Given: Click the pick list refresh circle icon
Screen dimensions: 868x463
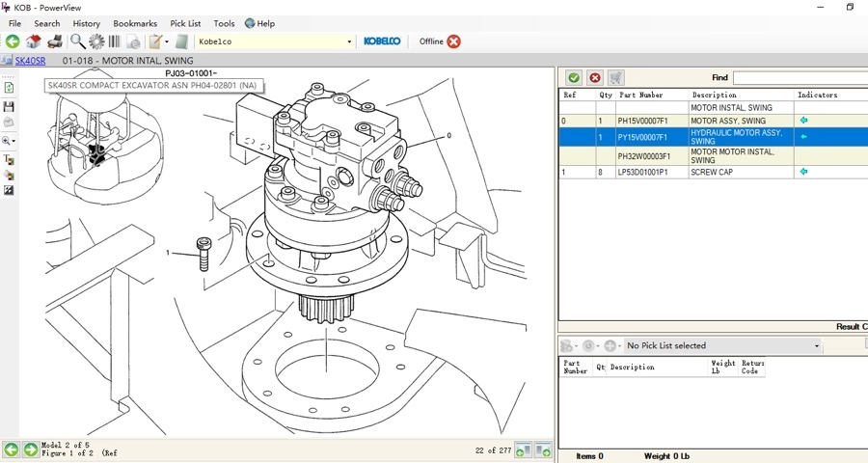Looking at the screenshot, I should click(x=588, y=345).
